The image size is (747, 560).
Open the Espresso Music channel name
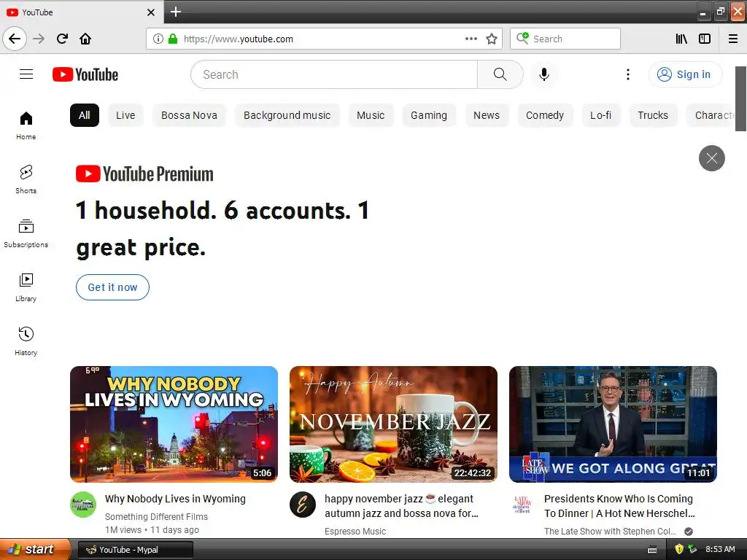pos(355,532)
